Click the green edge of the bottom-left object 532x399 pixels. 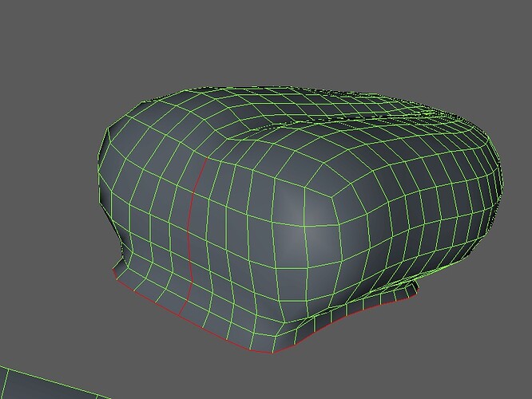tap(56, 381)
